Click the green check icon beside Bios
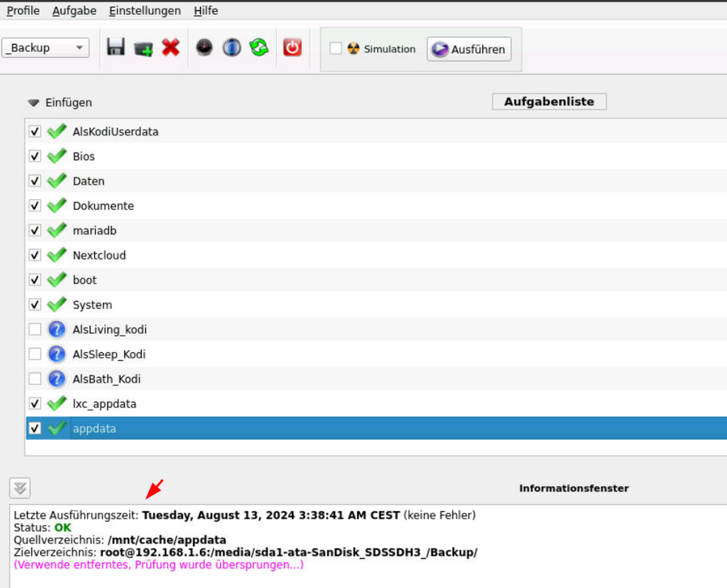 tap(56, 156)
